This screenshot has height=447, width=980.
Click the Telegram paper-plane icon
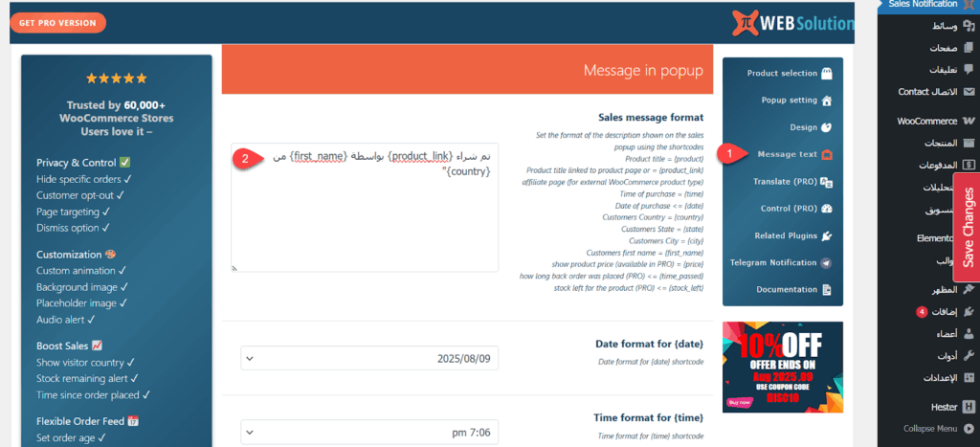[827, 263]
